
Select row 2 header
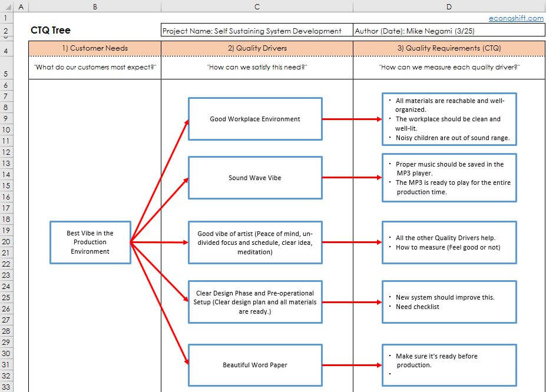coord(6,30)
